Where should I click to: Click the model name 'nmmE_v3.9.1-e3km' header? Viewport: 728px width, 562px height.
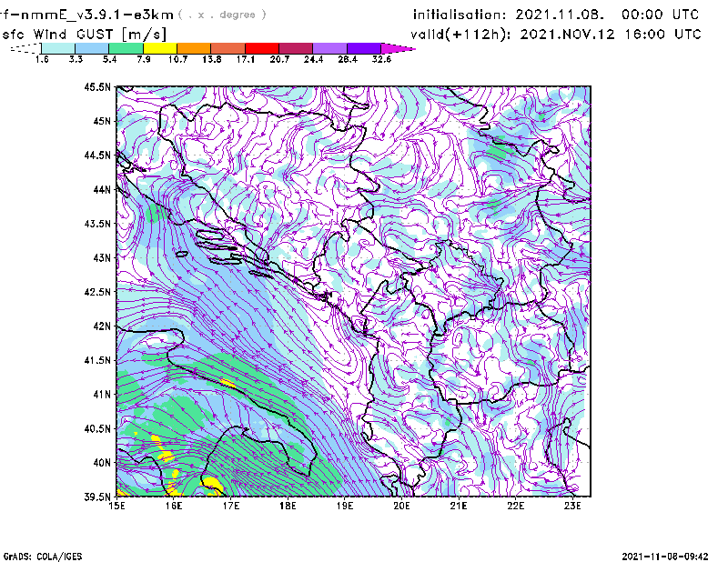96,15
